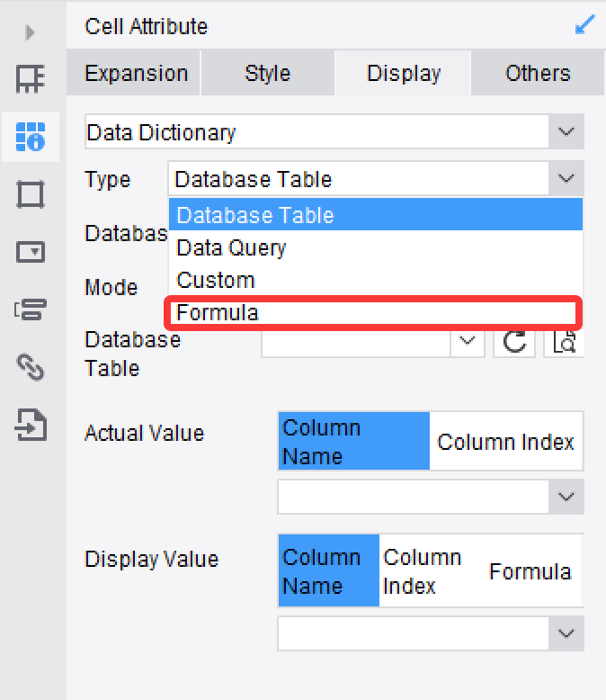Select Display Value Formula option
The width and height of the screenshot is (606, 700).
coord(531,570)
